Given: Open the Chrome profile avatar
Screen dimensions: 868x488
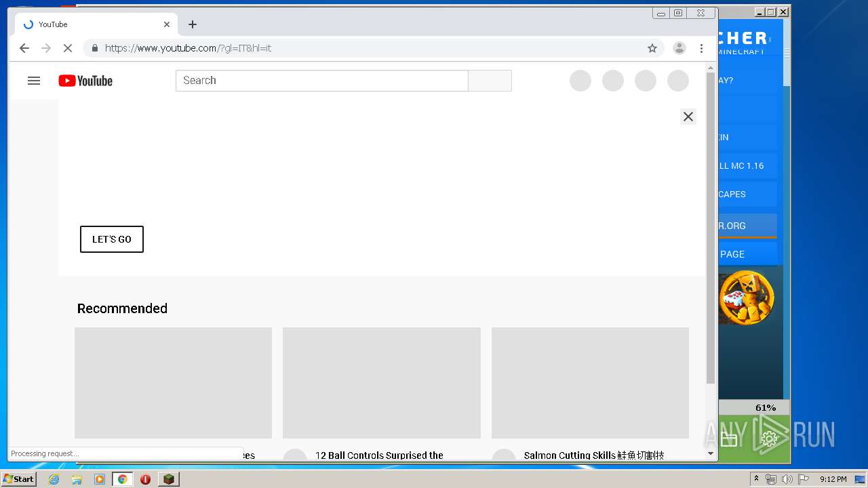Looking at the screenshot, I should 679,48.
